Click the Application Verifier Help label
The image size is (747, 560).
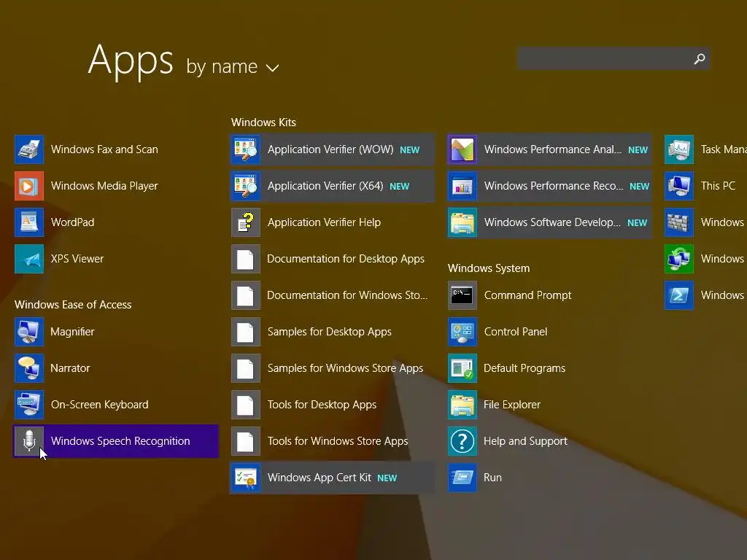(324, 222)
